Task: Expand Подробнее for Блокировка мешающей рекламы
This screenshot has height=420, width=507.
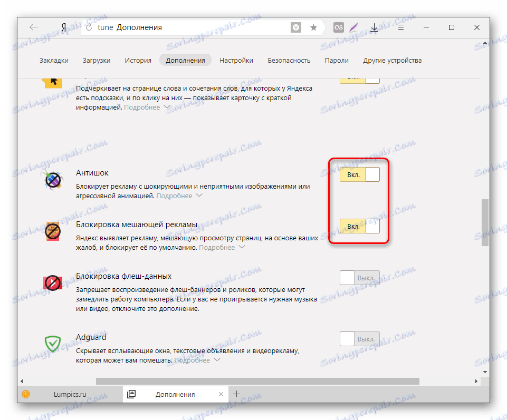Action: coord(222,248)
